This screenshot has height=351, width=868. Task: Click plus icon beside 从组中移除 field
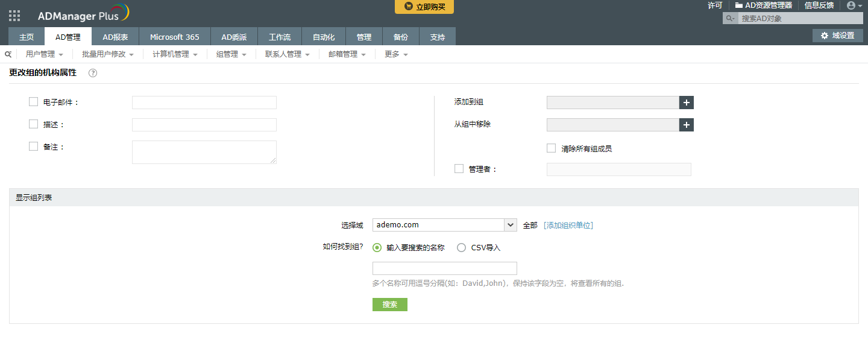pos(687,125)
